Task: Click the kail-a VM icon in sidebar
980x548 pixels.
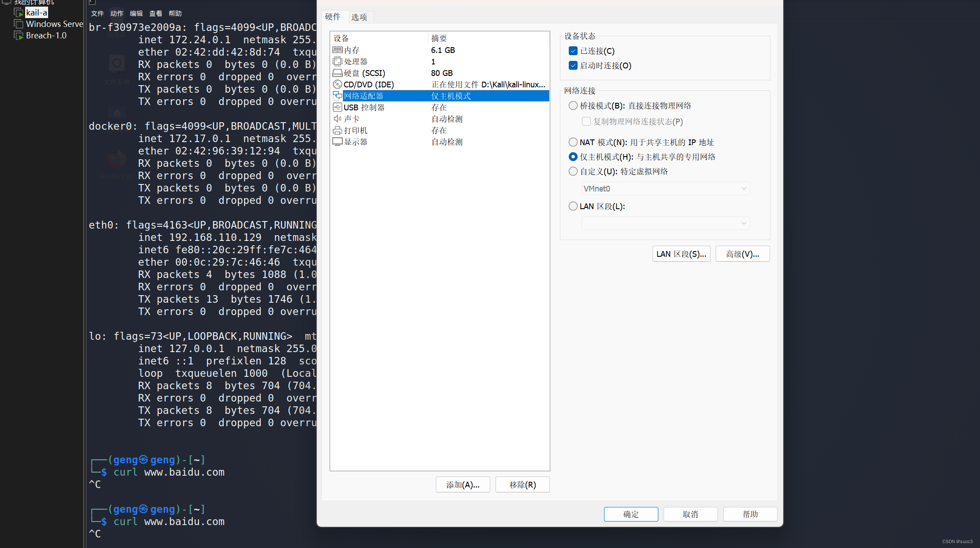Action: [19, 13]
